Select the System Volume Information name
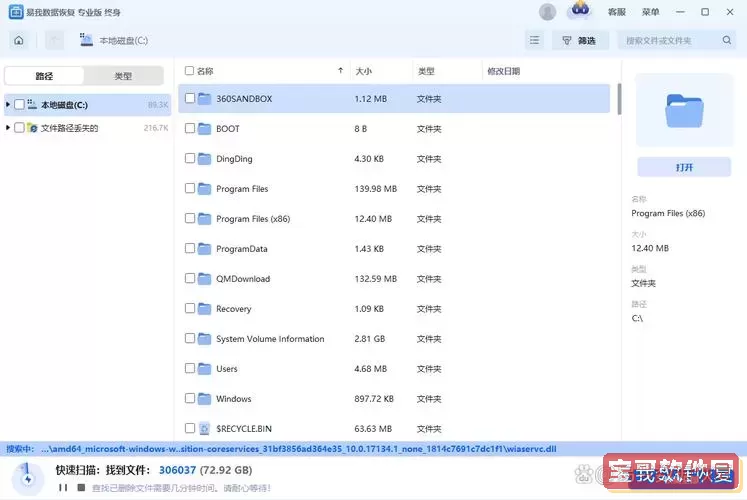This screenshot has height=500, width=747. [x=270, y=339]
